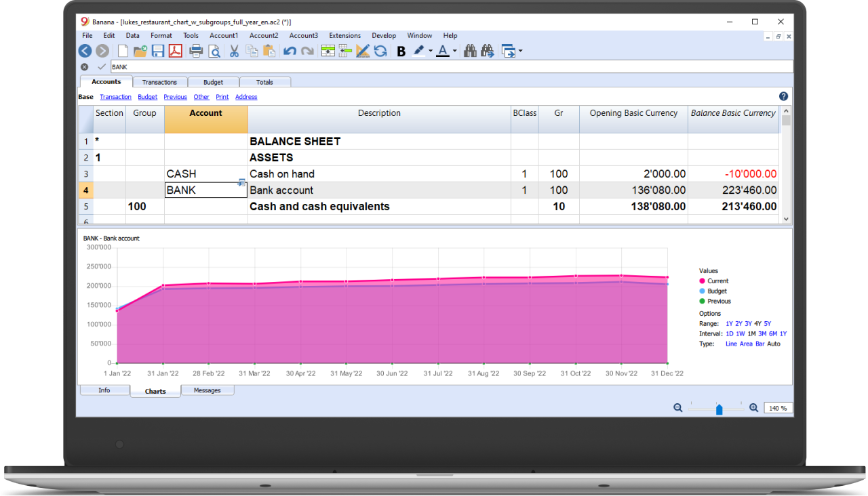Image resolution: width=868 pixels, height=496 pixels.
Task: Set chart range to 5Y
Action: [x=767, y=324]
